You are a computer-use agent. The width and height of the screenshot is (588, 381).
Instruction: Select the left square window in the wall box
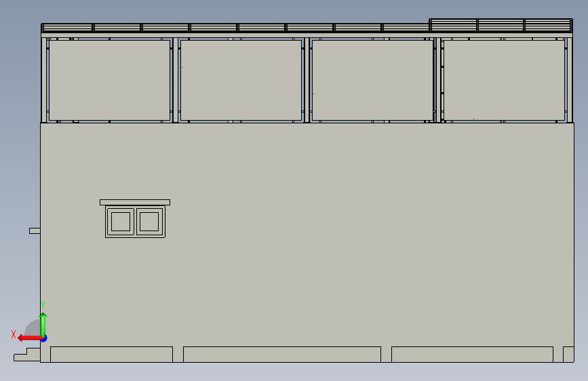coord(121,221)
